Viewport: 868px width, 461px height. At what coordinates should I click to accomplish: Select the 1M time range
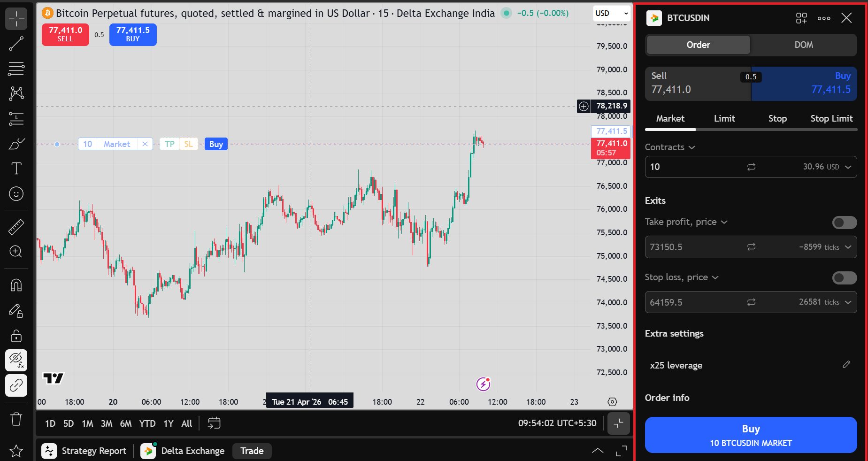(x=87, y=423)
